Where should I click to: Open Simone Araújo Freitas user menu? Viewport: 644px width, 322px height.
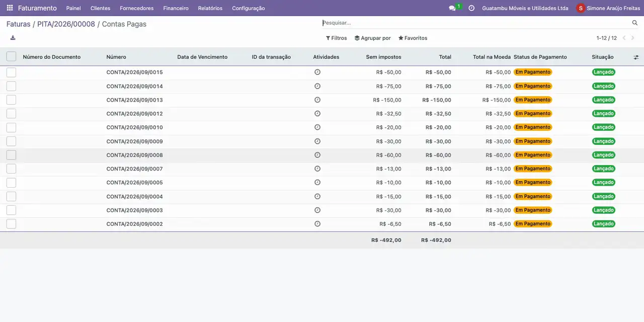click(x=608, y=8)
